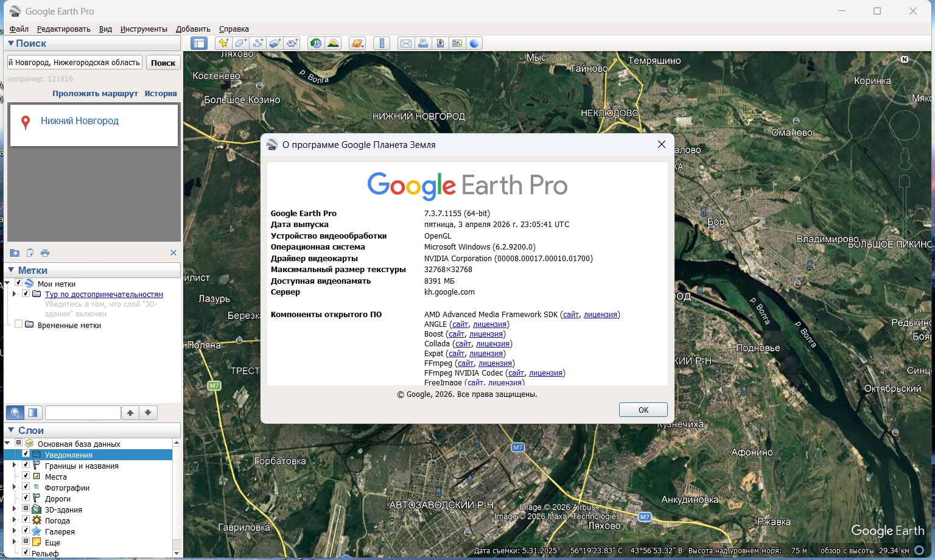View in Google Maps toolbar icon

coord(457,43)
